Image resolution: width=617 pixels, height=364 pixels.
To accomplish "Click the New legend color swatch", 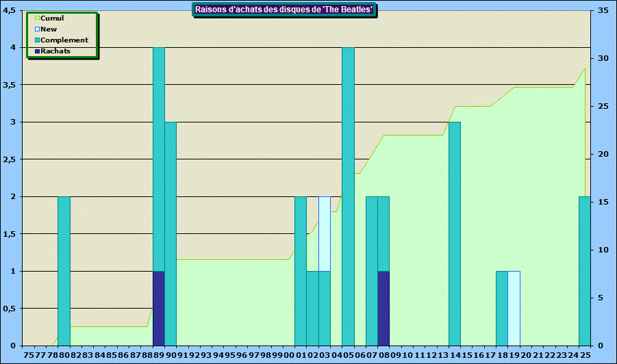I will tap(38, 29).
